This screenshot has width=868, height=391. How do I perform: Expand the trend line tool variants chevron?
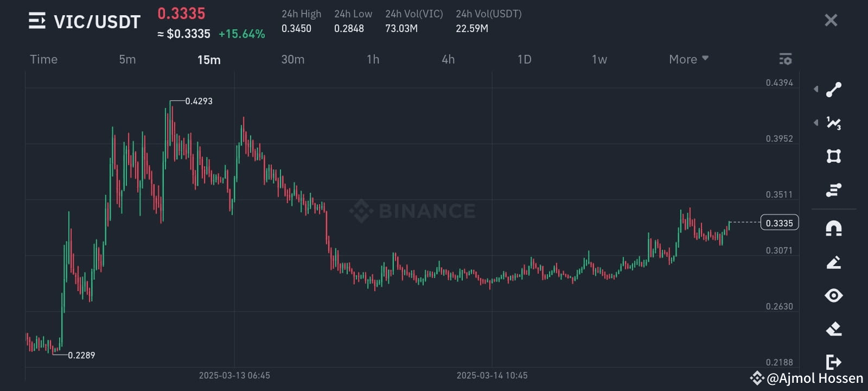[x=816, y=89]
